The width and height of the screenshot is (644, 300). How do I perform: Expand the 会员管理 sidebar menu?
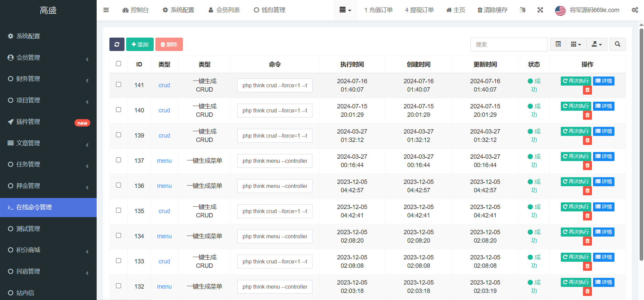48,58
